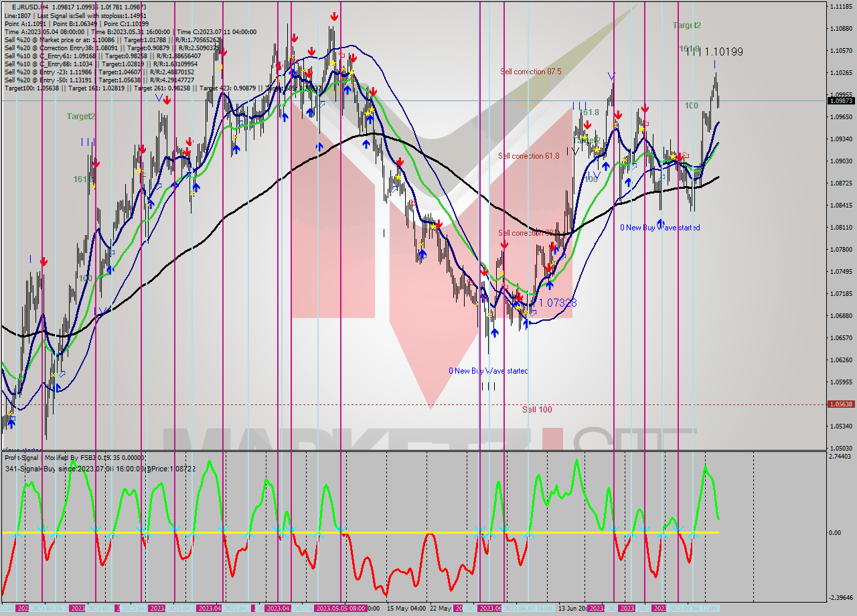Click '0 New Buy Wave started' near 1.08110
Viewport: 857px width, 616px height.
[659, 228]
